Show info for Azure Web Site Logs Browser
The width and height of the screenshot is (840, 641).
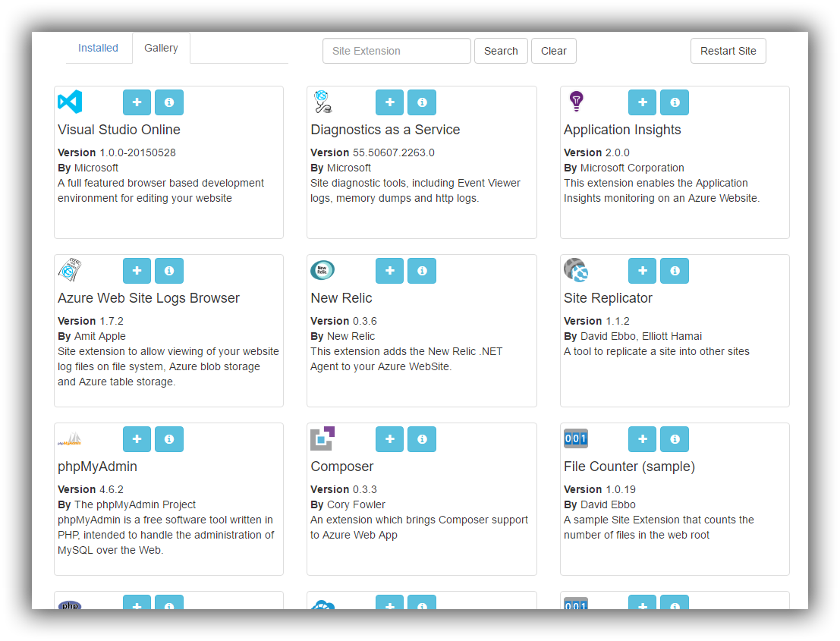pyautogui.click(x=169, y=270)
